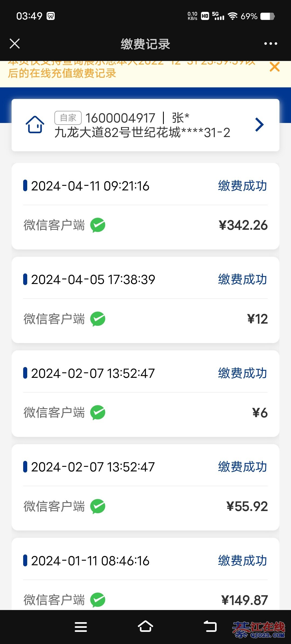
Task: Tap the WeChat icon on the ¥12 record
Action: (x=98, y=319)
